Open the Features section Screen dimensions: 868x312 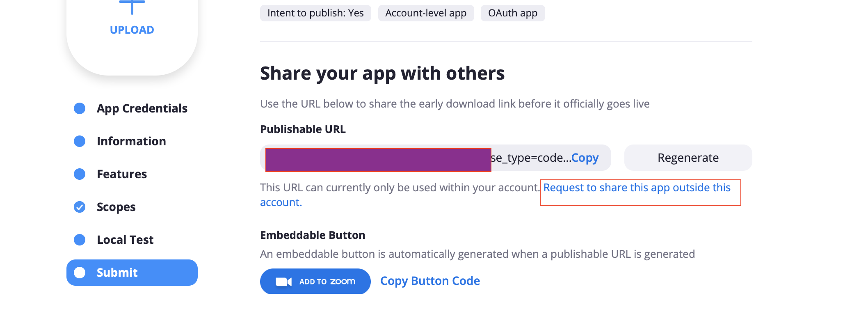click(122, 174)
